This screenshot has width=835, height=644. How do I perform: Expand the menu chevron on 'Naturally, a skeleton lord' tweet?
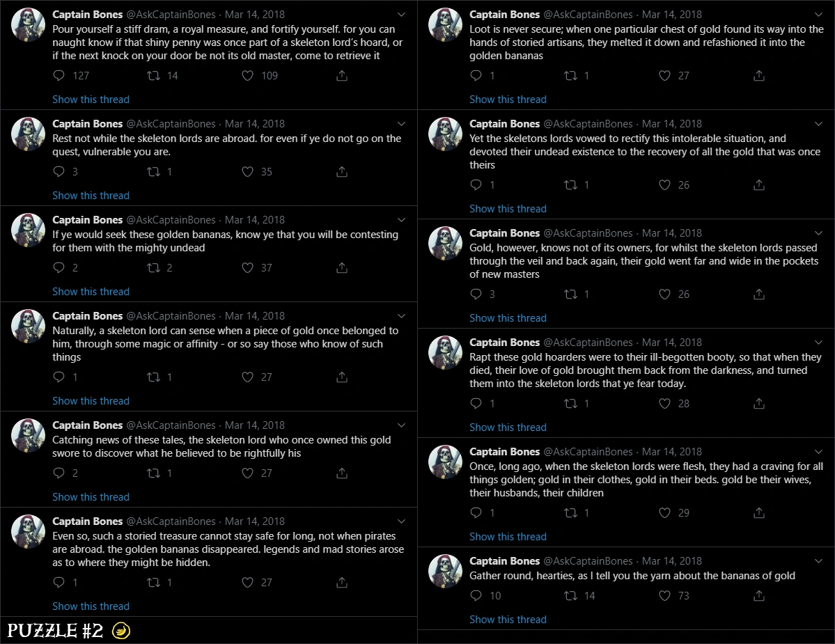coord(402,315)
